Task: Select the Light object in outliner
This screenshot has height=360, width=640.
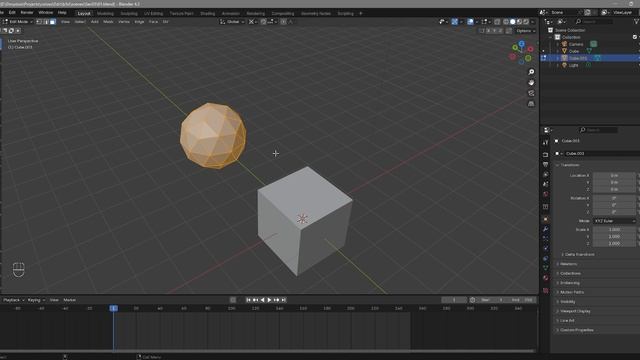Action: [573, 65]
